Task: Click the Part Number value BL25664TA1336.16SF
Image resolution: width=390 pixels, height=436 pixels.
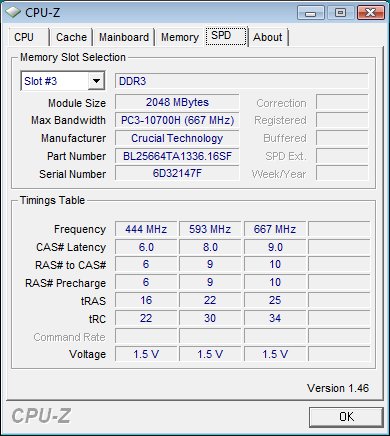Action: click(x=177, y=156)
